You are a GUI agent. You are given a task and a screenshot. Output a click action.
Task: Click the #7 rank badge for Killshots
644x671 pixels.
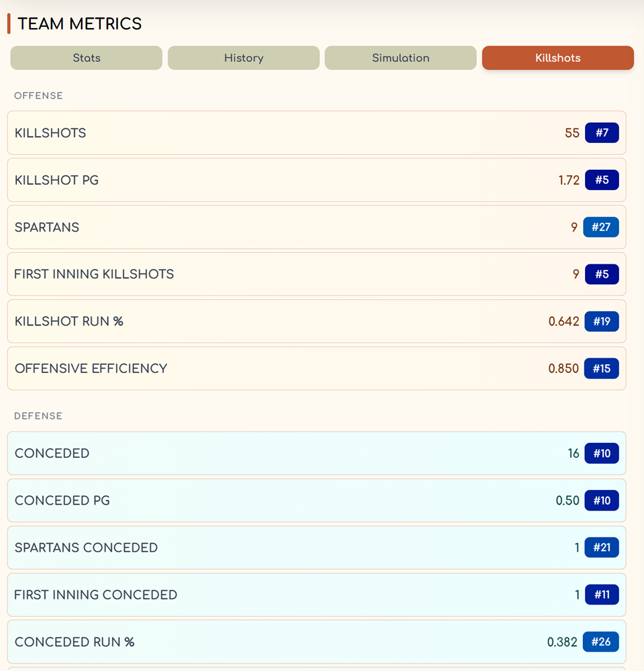pyautogui.click(x=602, y=133)
